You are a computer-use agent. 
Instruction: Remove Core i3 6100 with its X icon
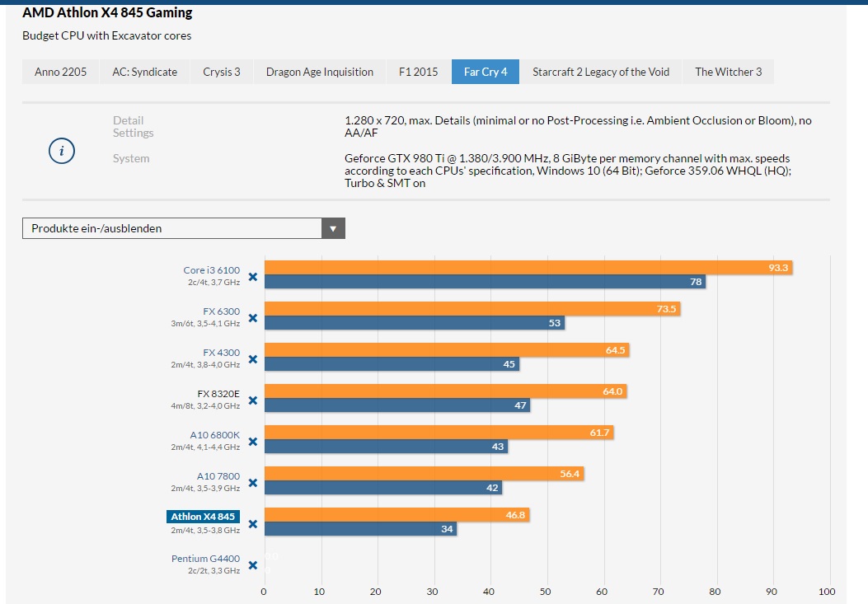[253, 277]
